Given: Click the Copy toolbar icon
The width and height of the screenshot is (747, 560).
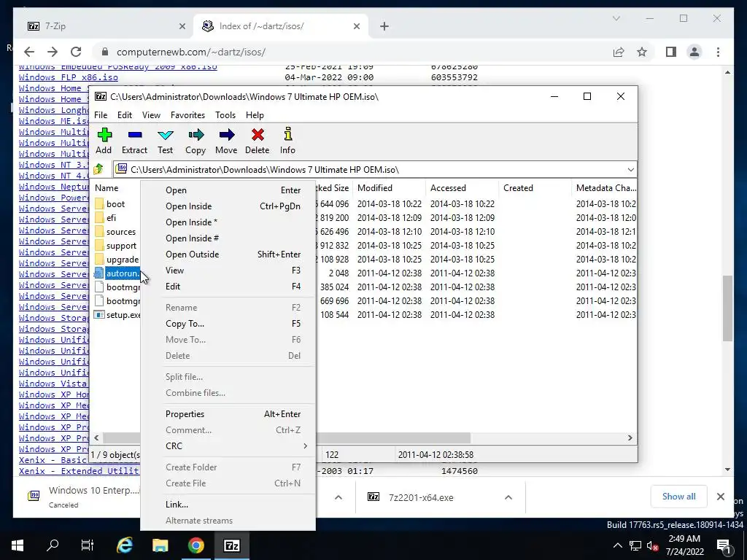Looking at the screenshot, I should point(196,135).
